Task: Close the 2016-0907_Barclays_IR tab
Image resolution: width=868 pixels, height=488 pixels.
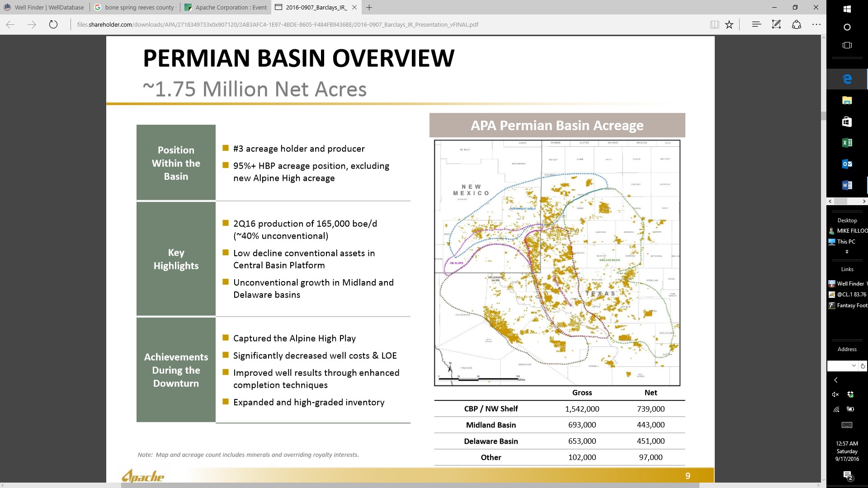Action: pos(354,7)
